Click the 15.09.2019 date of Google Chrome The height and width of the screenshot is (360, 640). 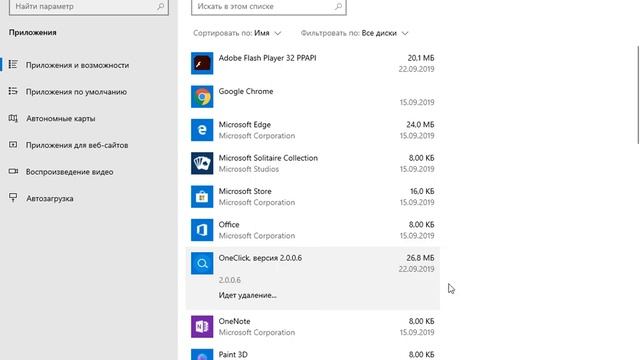[417, 102]
